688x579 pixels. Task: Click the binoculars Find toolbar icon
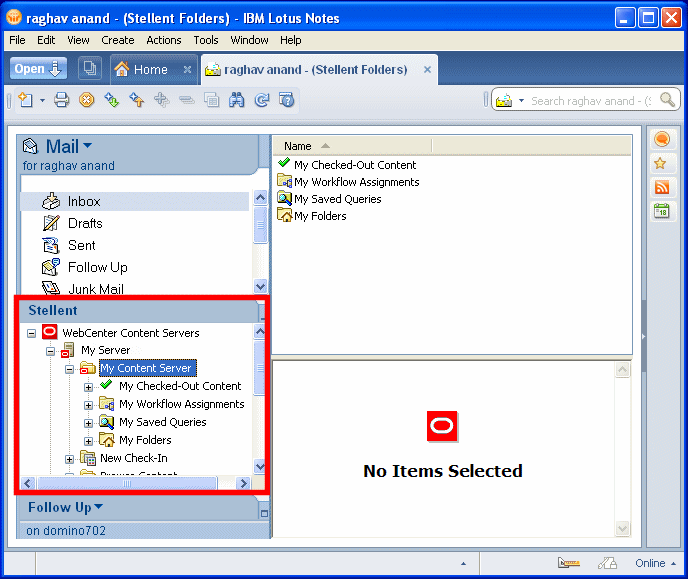pyautogui.click(x=236, y=100)
